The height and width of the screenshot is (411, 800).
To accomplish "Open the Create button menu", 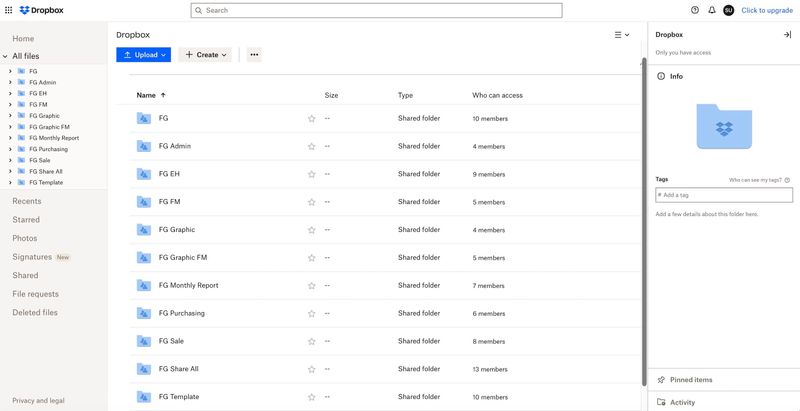I will coord(206,55).
